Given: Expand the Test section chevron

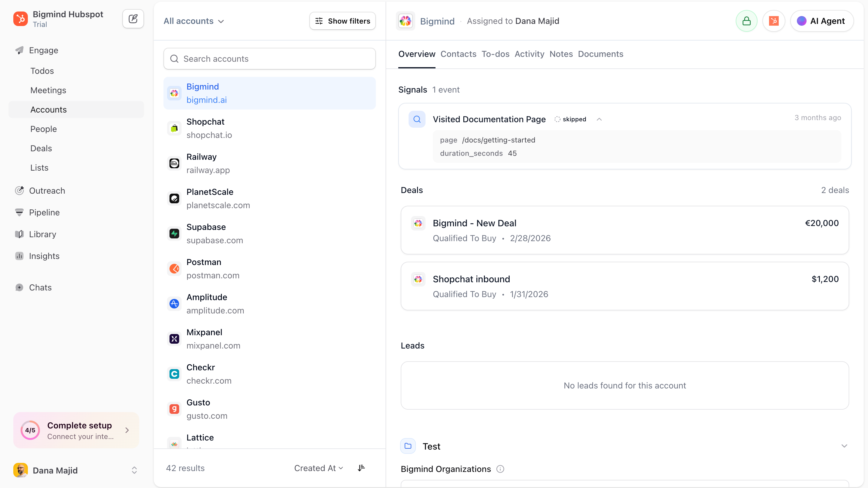Looking at the screenshot, I should (844, 446).
